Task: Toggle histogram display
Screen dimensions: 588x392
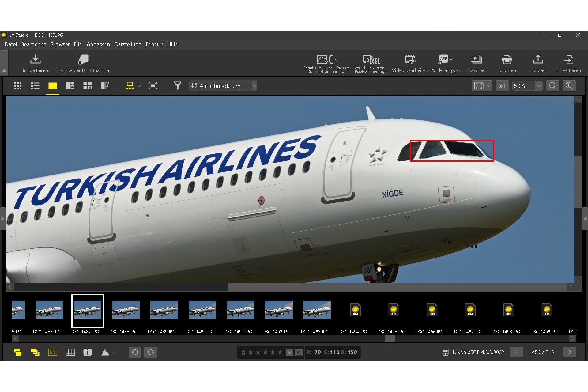Action: [x=105, y=352]
